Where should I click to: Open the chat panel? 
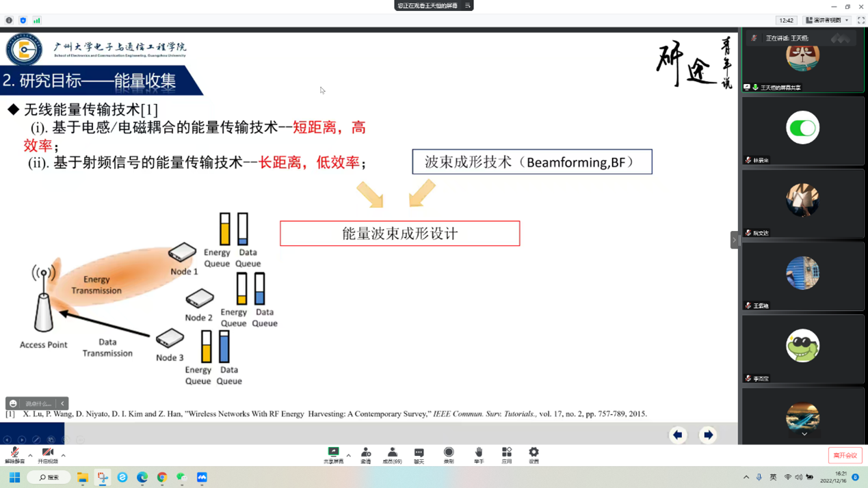[419, 455]
